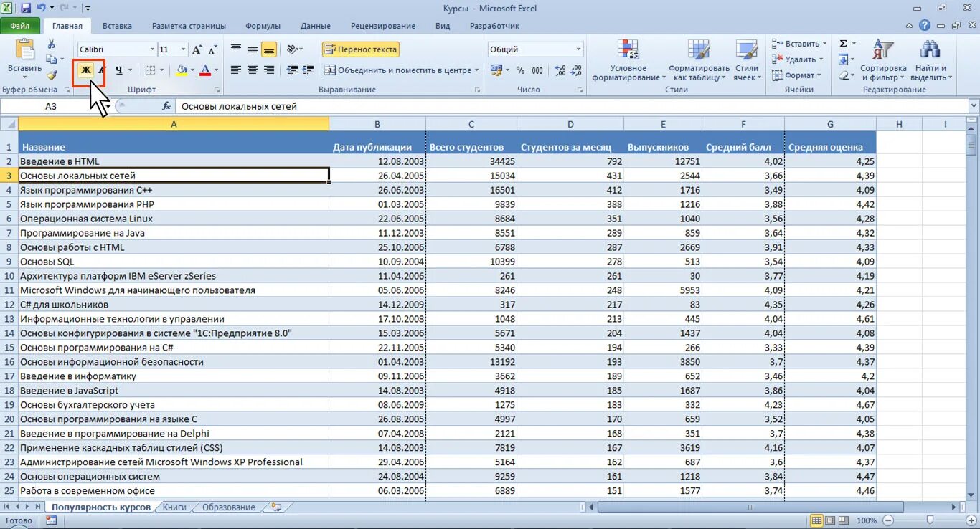Align cell text to the top
Image resolution: width=980 pixels, height=529 pixels.
236,49
